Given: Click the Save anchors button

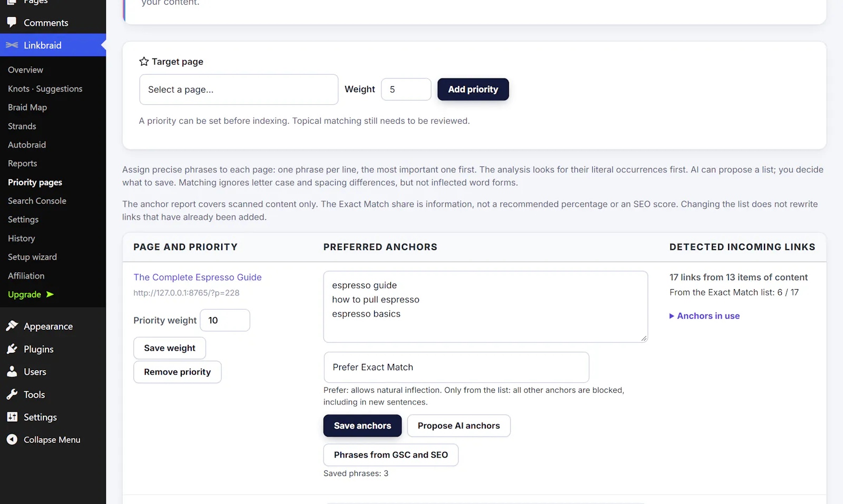Looking at the screenshot, I should pyautogui.click(x=362, y=426).
